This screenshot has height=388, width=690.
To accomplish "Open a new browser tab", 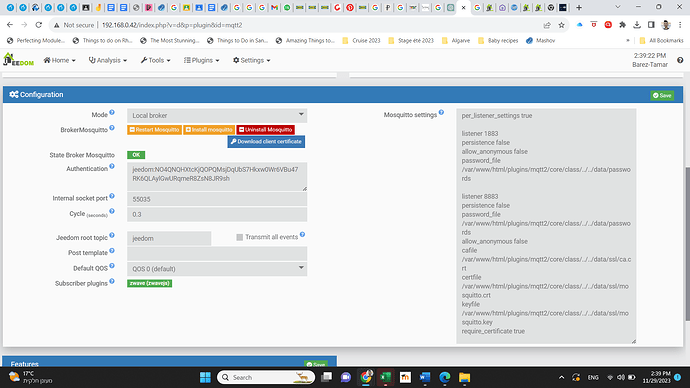I will tap(579, 7).
